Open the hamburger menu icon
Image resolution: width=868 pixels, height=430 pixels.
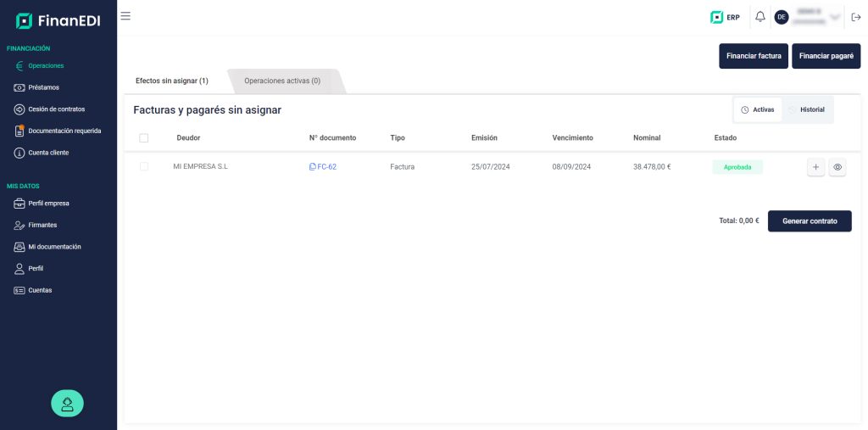click(x=125, y=16)
